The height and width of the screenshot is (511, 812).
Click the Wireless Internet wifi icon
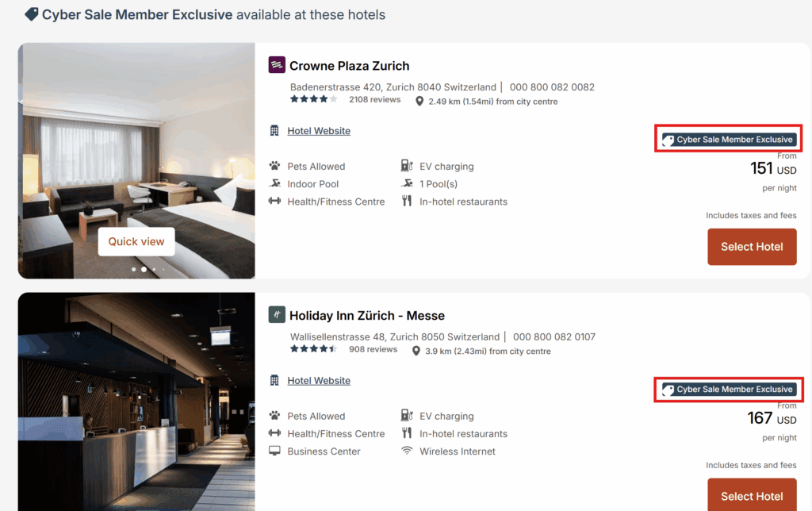click(408, 451)
